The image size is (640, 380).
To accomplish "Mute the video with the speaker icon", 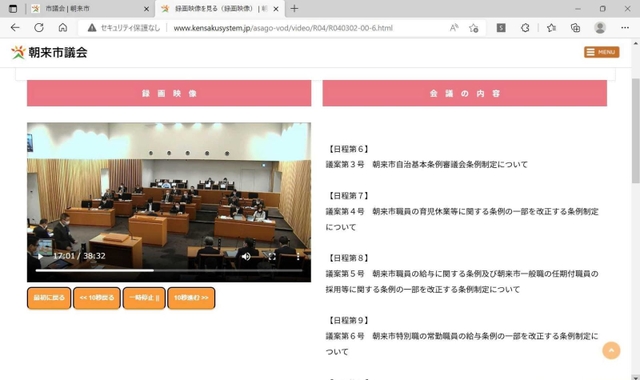I will click(x=246, y=256).
